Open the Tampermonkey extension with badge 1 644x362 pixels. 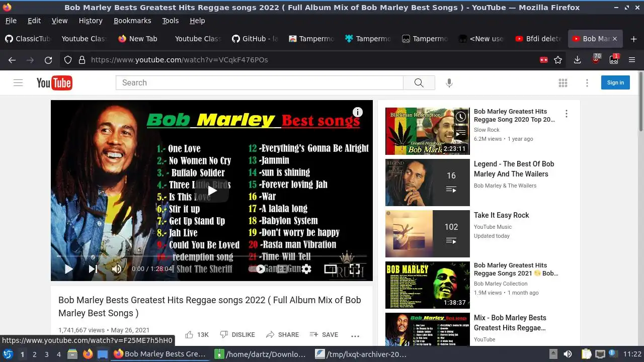tap(614, 59)
